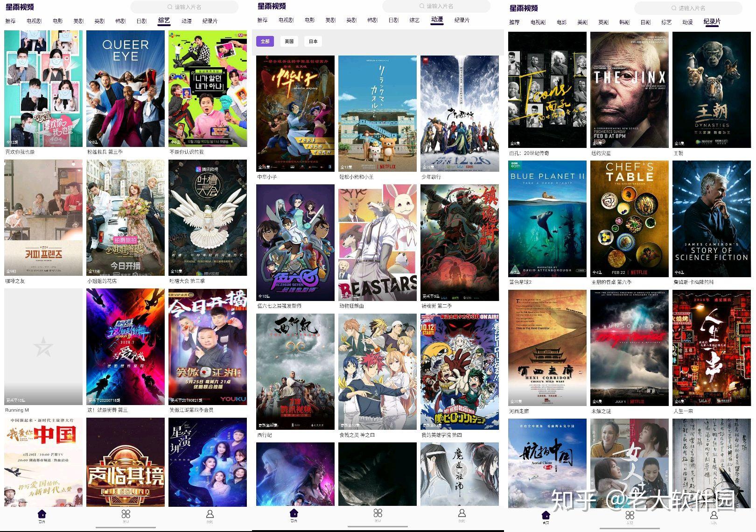Viewport: 756px width, 532px height.
Task: Open the Beastars 动物狂想曲 poster
Action: coord(378,243)
